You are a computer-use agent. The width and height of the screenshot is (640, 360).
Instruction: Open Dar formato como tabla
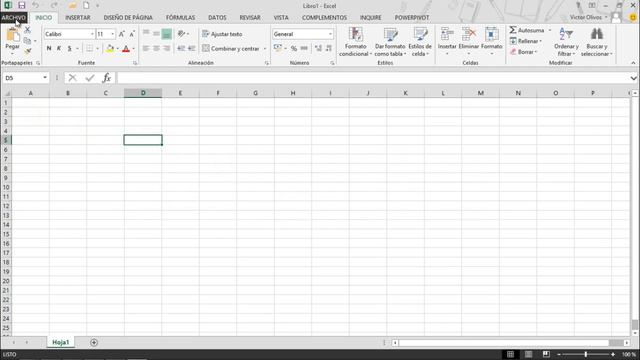[x=390, y=42]
